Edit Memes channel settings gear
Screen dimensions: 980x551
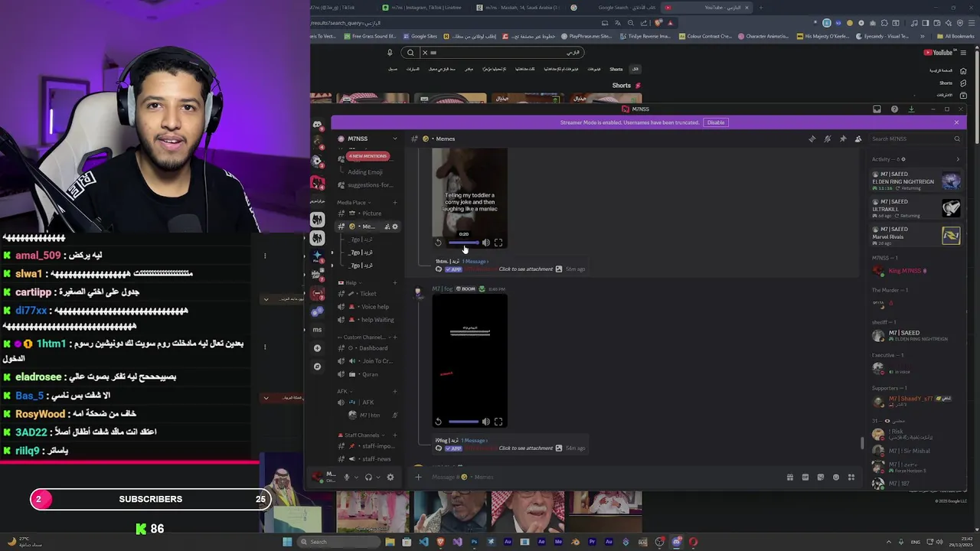point(395,227)
